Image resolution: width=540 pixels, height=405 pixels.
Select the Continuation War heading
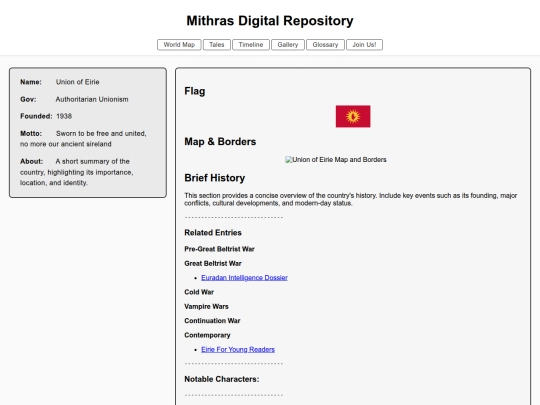(x=212, y=321)
